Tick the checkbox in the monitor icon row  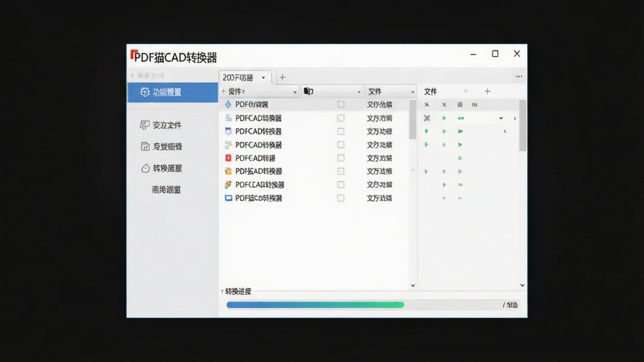(x=341, y=198)
